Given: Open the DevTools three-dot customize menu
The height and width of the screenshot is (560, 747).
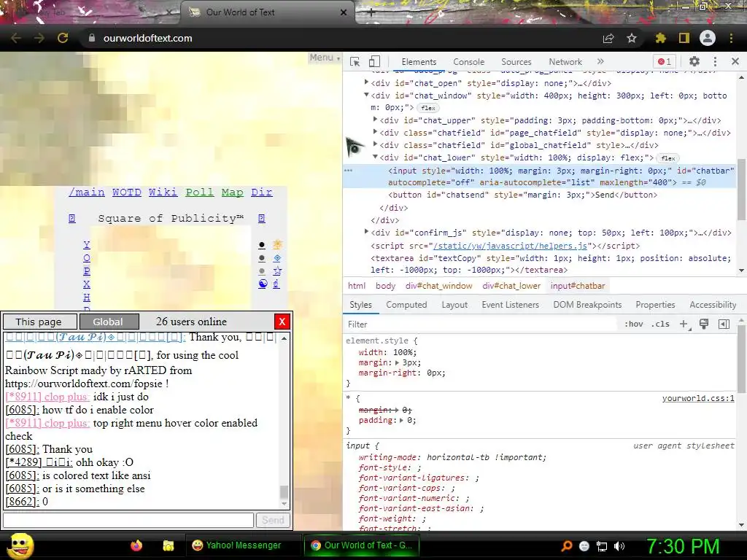Looking at the screenshot, I should click(715, 61).
